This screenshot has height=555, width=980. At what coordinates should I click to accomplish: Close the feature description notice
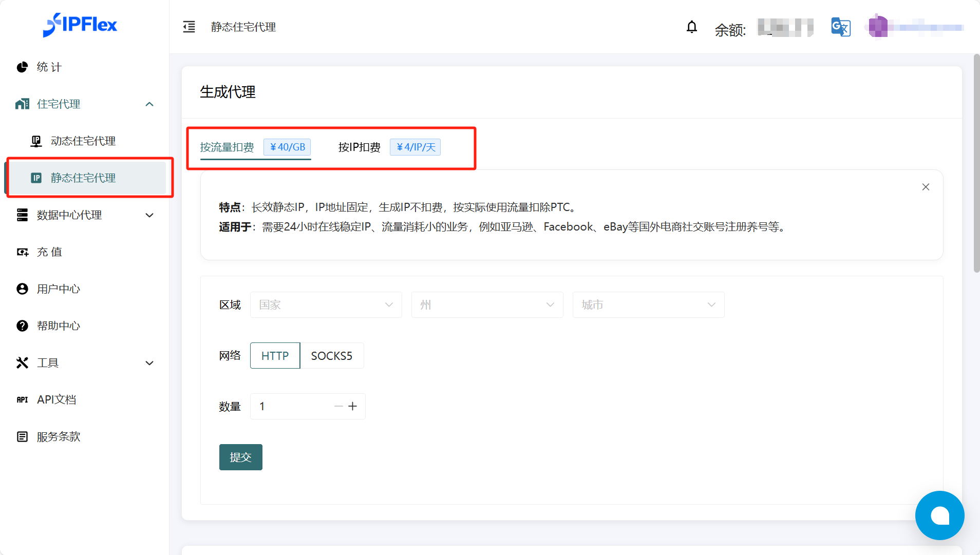click(x=926, y=187)
